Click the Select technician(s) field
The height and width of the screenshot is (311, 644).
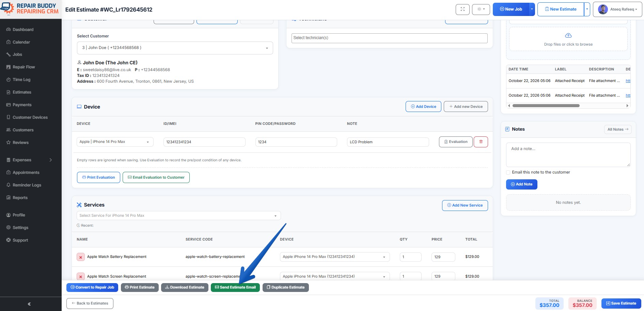[390, 38]
